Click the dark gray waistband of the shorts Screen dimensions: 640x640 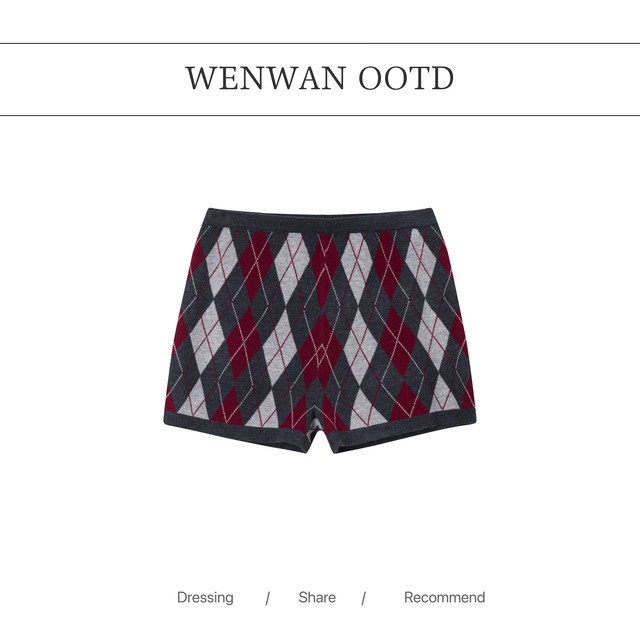(x=320, y=220)
